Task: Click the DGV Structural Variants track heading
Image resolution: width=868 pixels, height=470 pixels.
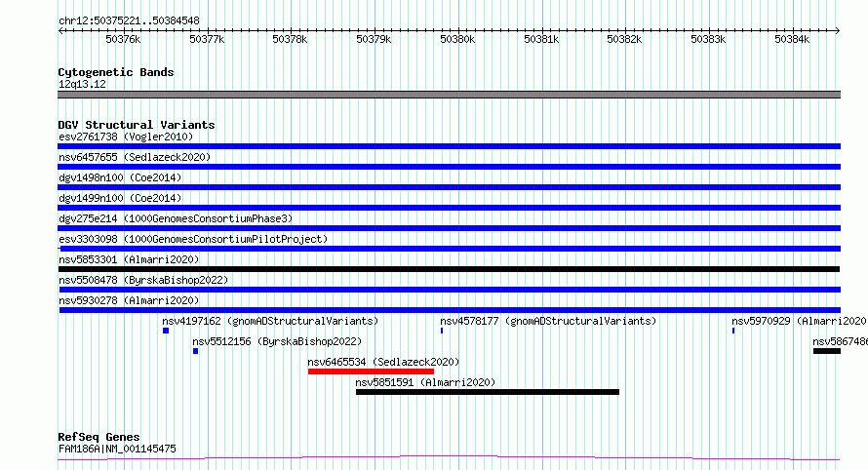Action: coord(137,125)
